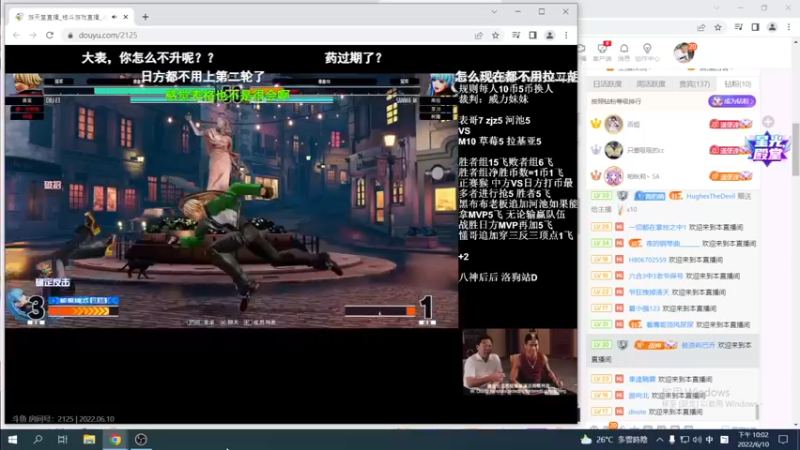
Task: Open the Windows notification center
Action: tap(784, 439)
